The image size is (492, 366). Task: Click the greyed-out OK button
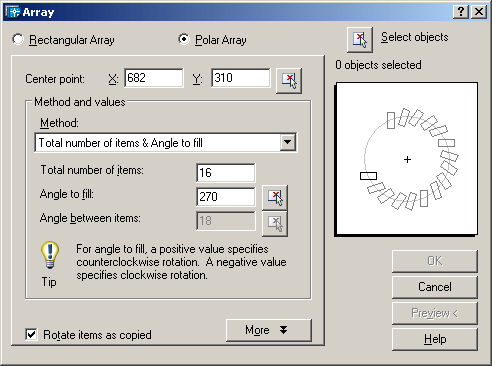click(435, 261)
